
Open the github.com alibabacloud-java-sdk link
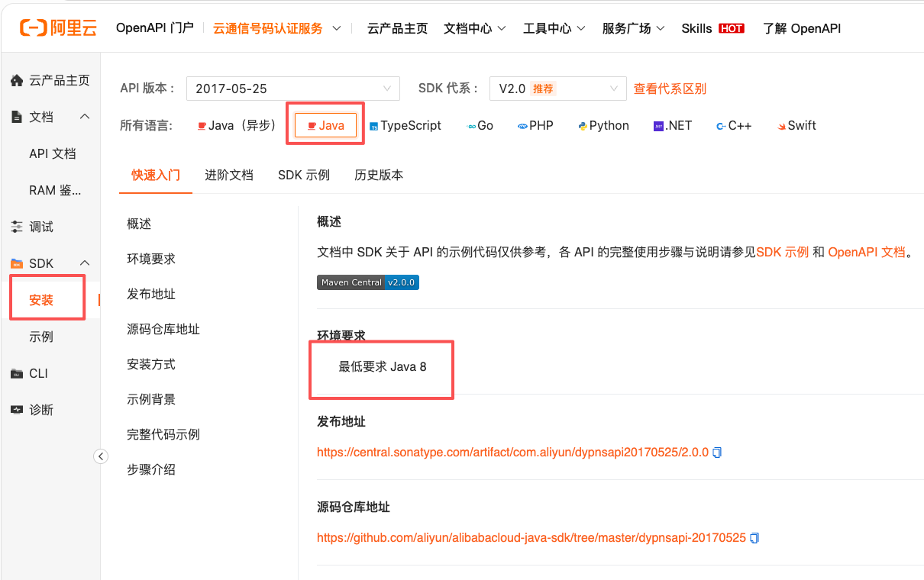[531, 538]
